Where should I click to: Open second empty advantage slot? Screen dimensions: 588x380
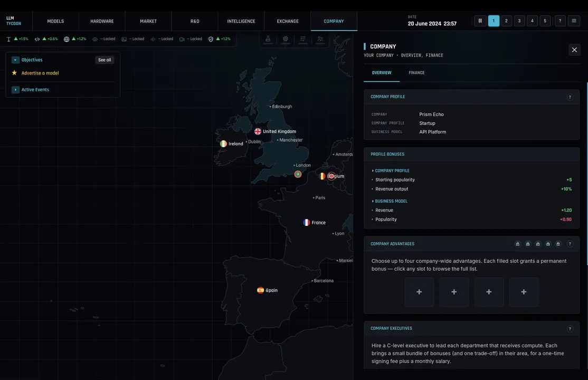454,292
